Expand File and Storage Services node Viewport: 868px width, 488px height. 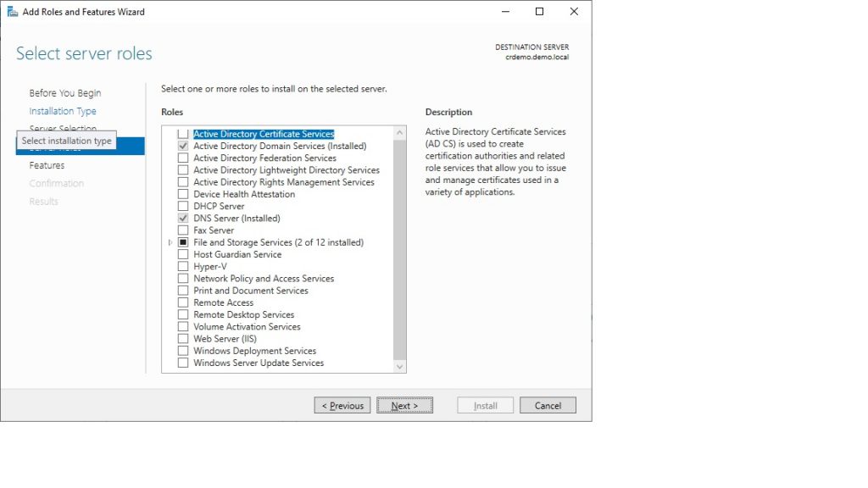(170, 242)
